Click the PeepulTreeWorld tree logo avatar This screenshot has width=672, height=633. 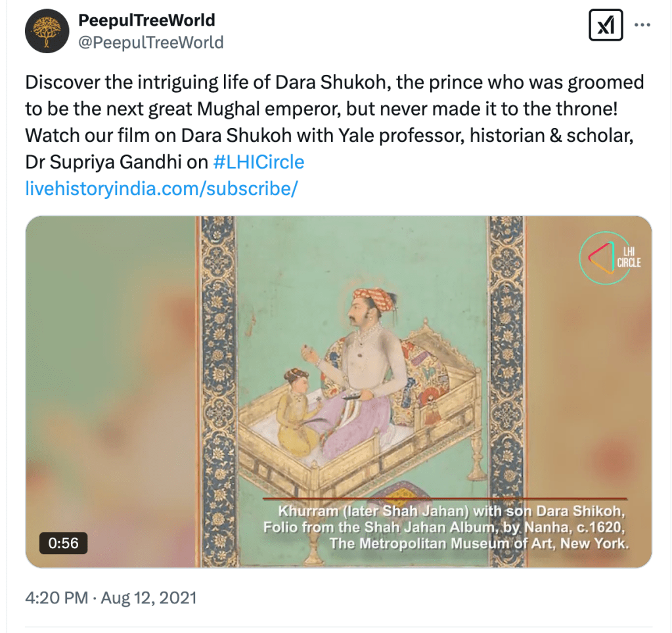click(47, 32)
